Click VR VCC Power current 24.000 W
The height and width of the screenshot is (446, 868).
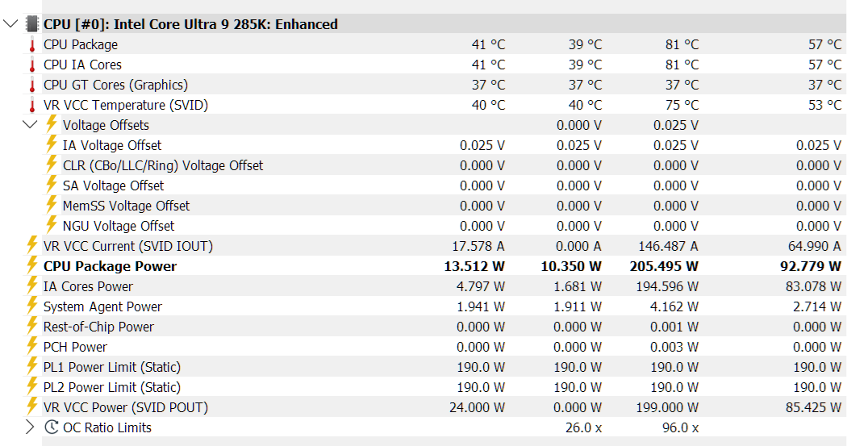478,408
